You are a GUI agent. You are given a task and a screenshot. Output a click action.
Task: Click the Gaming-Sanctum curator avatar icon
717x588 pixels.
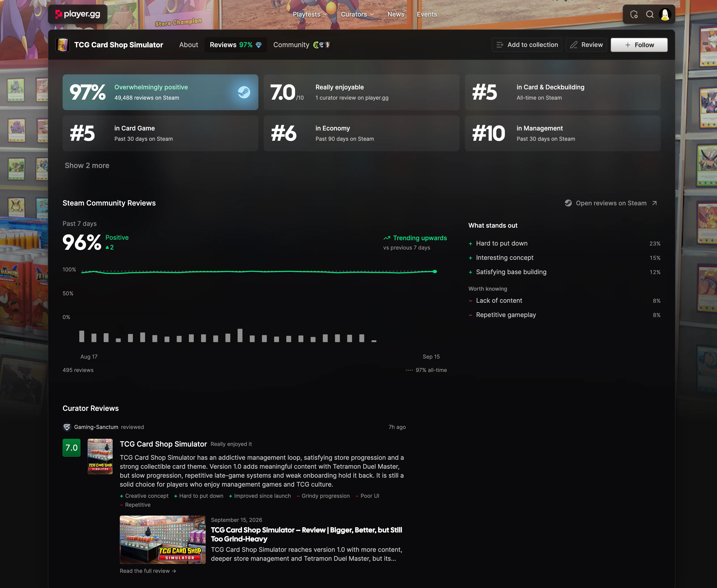coord(67,427)
